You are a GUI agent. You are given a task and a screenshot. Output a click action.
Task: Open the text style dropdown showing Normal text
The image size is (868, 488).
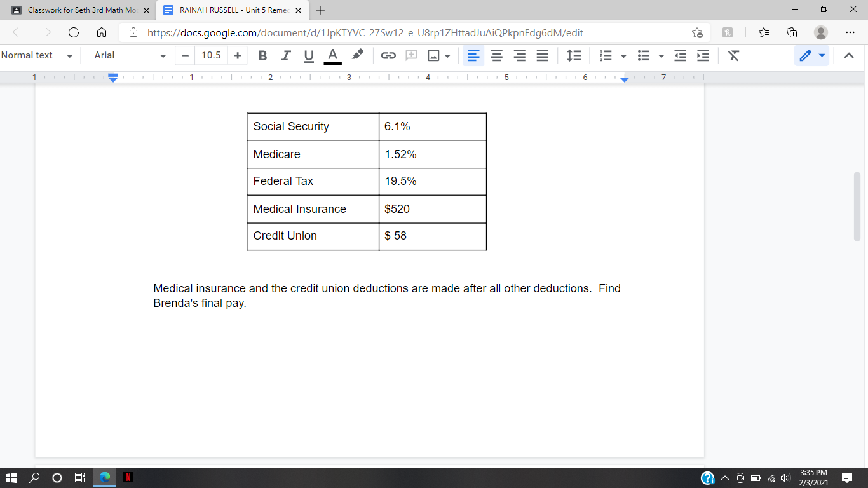click(35, 56)
